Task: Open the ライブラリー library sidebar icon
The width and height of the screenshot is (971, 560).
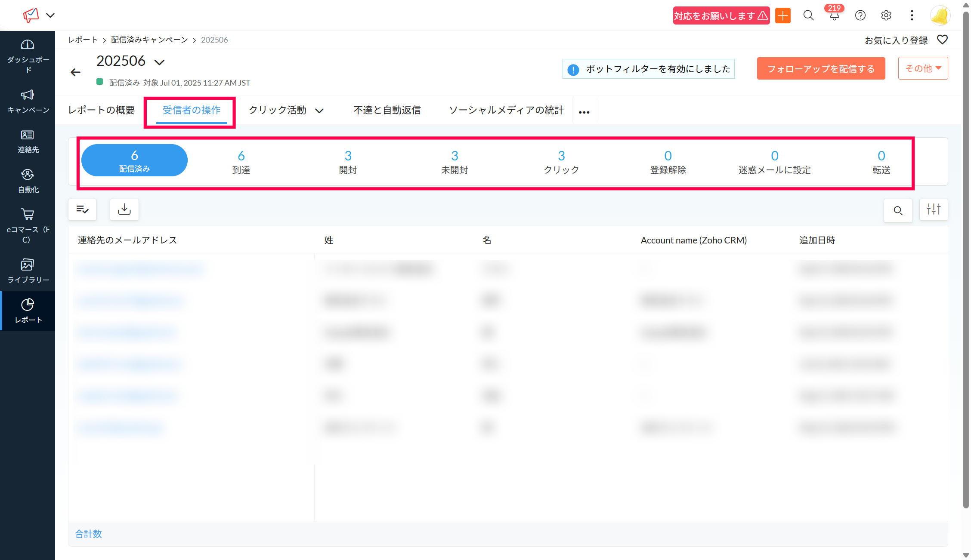Action: point(28,265)
